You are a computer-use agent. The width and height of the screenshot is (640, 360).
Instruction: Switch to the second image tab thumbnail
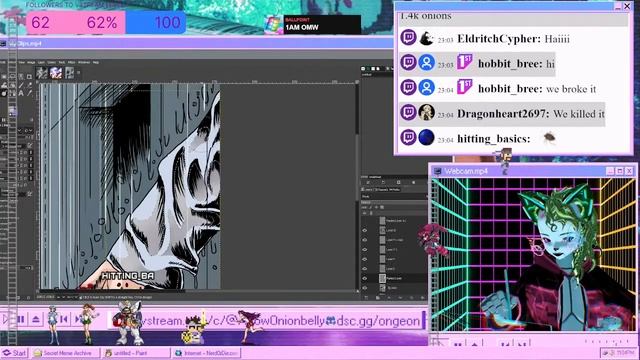56,73
